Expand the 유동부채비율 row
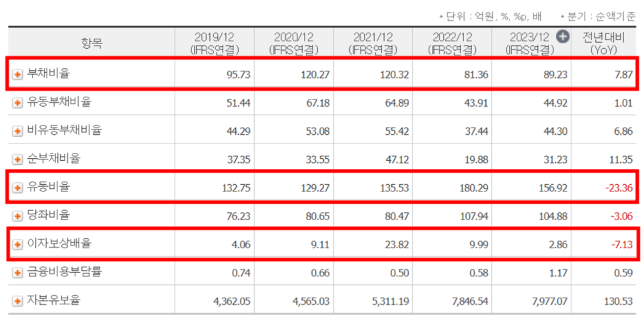The height and width of the screenshot is (321, 644). 17,103
